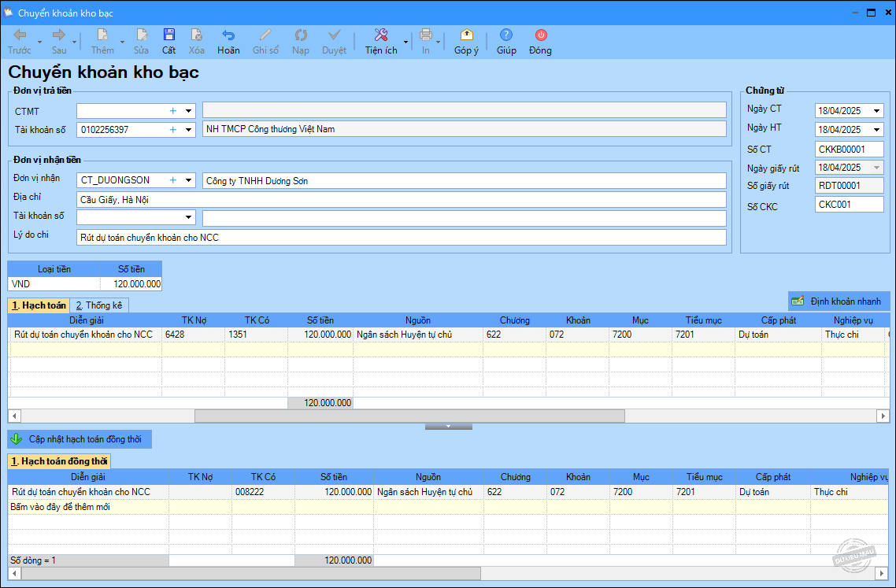The image size is (896, 588).
Task: Click the Số giấy rút field
Action: [849, 185]
